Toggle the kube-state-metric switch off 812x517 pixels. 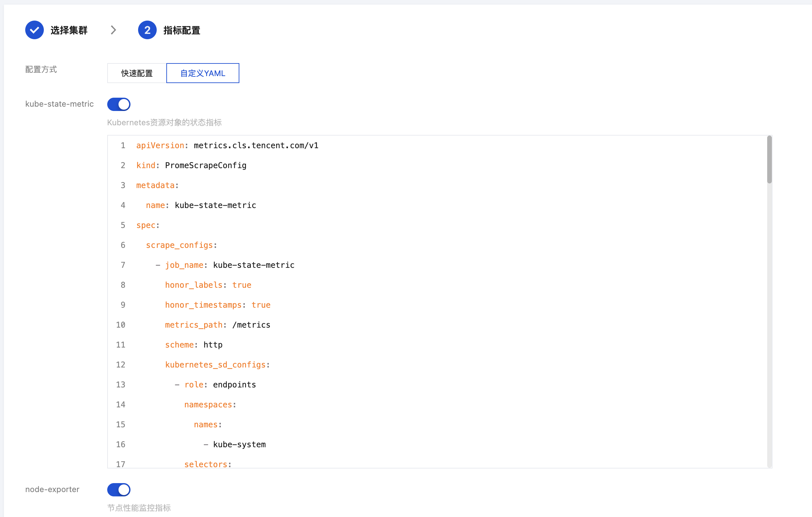[119, 104]
